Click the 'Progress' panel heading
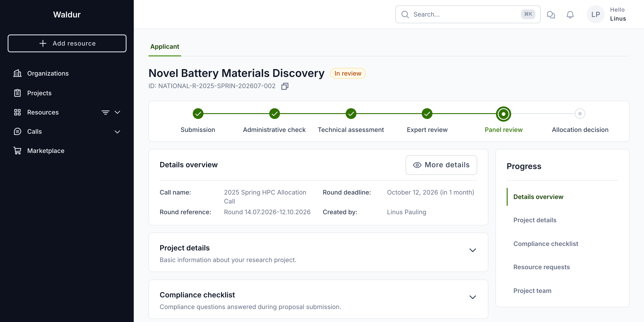Screen dimensions: 644x322 click(x=524, y=166)
